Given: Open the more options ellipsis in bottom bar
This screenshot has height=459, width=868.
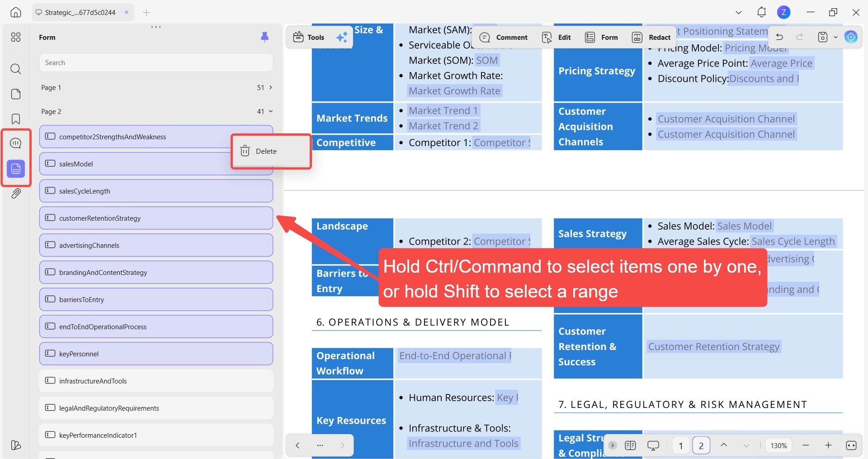Looking at the screenshot, I should 320,445.
